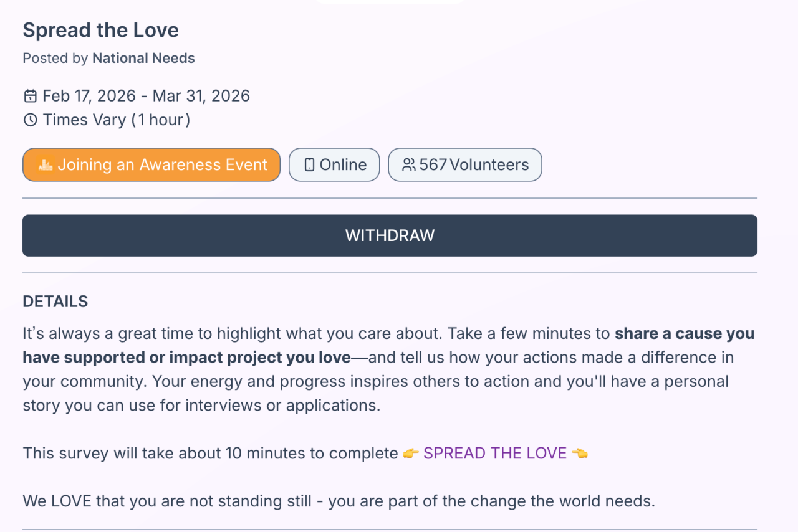This screenshot has height=532, width=798.
Task: Click the bold "share a cause you" text
Action: (685, 334)
